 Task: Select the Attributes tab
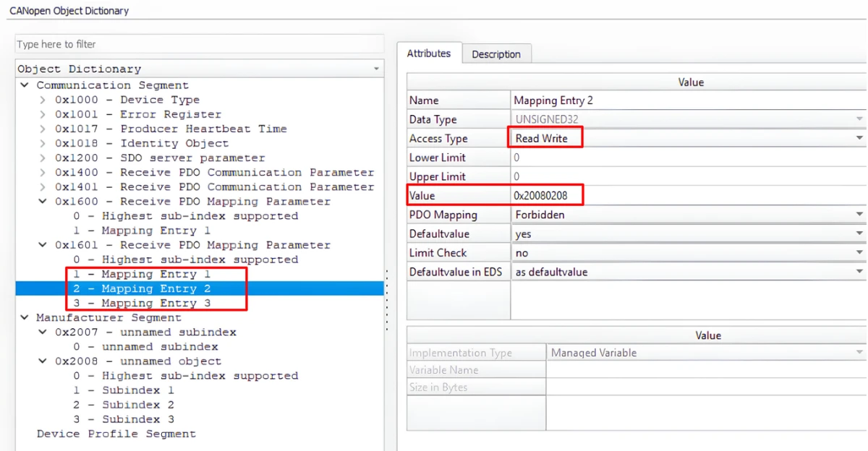coord(429,53)
